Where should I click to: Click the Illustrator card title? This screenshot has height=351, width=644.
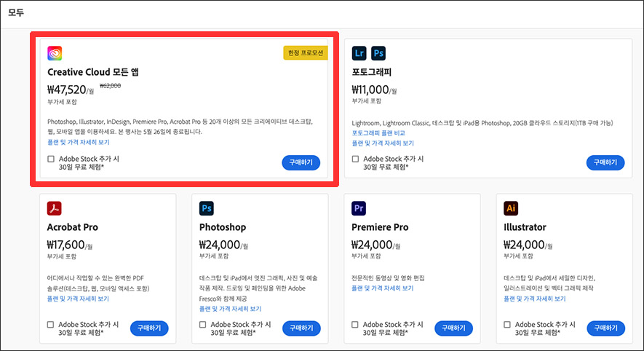point(525,227)
